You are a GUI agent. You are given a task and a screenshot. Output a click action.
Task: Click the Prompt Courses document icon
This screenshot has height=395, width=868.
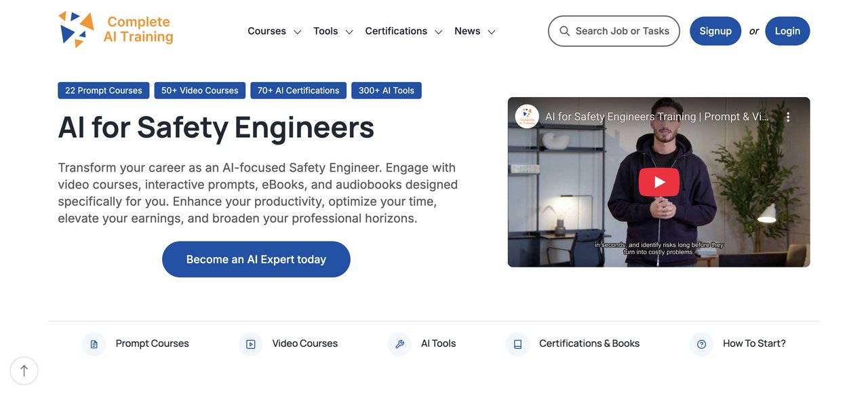(94, 344)
